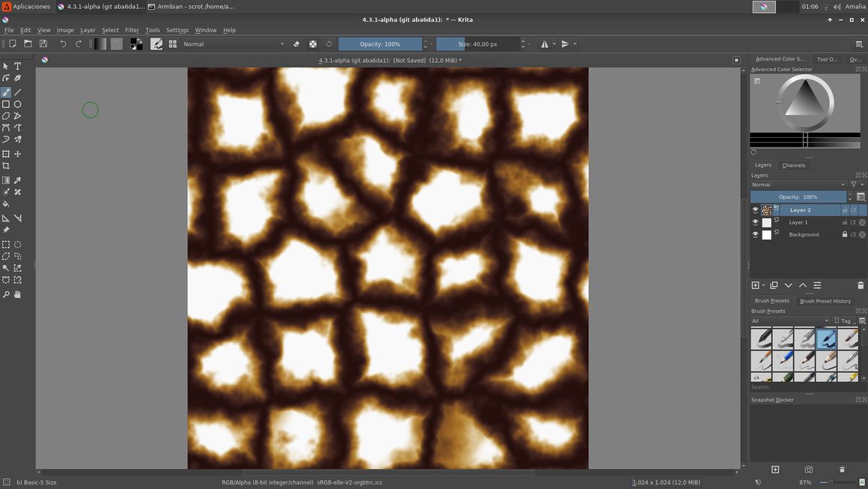Choose the Color Picker eyedropper tool
This screenshot has height=489, width=868.
18,180
